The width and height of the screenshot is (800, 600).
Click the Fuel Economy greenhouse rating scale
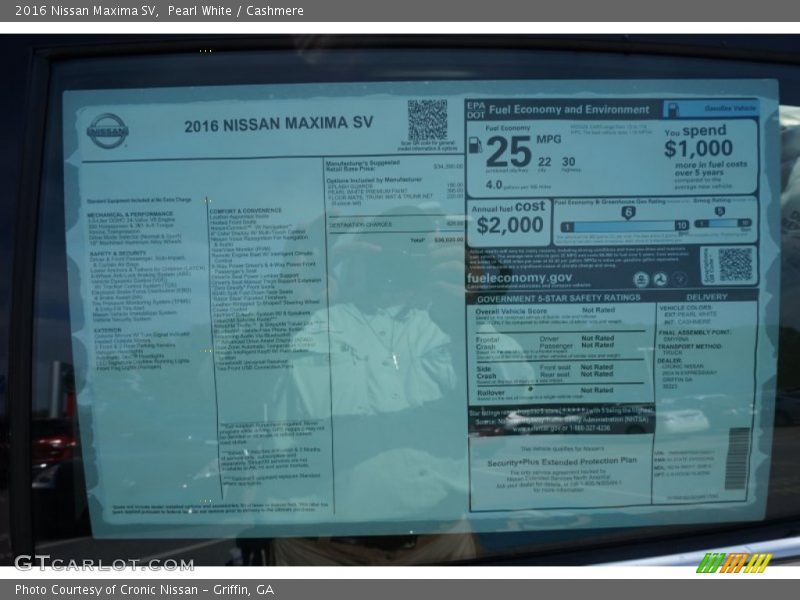[624, 225]
